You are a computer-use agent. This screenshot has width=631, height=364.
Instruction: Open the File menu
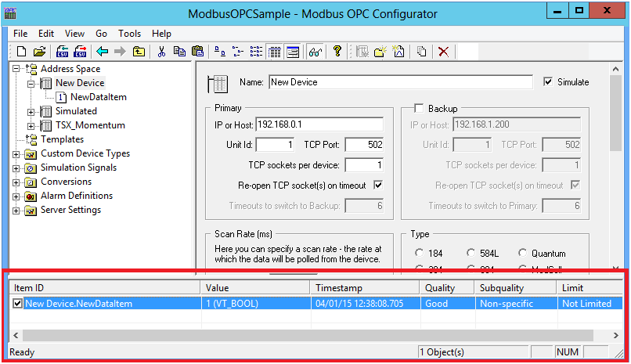(20, 34)
